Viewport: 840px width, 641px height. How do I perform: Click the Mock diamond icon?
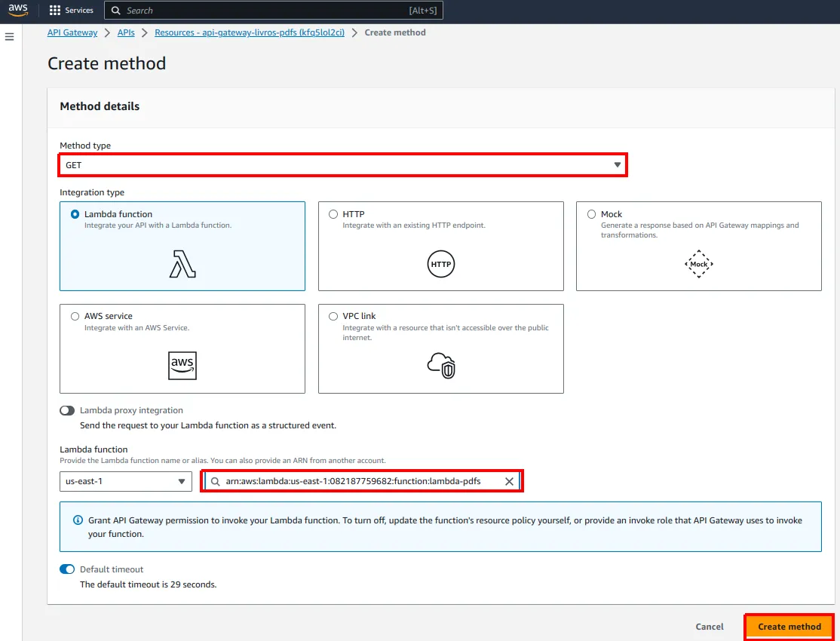(x=698, y=264)
